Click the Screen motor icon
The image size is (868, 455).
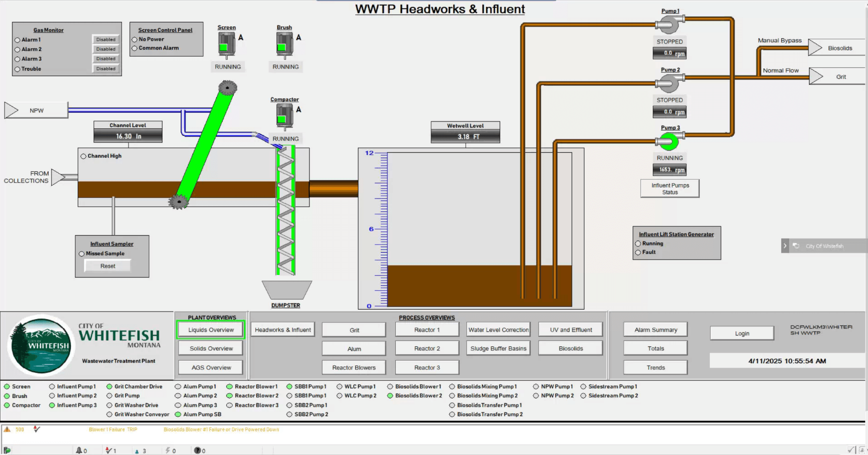(227, 45)
